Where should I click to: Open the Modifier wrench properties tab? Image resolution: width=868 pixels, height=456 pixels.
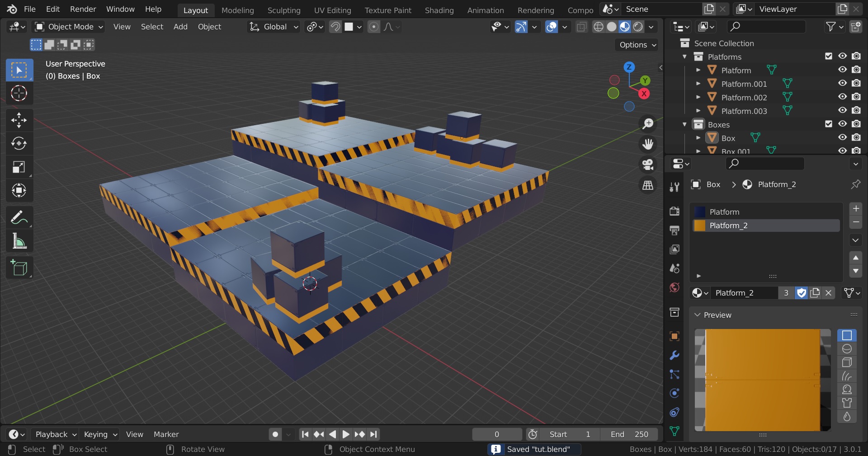click(674, 355)
